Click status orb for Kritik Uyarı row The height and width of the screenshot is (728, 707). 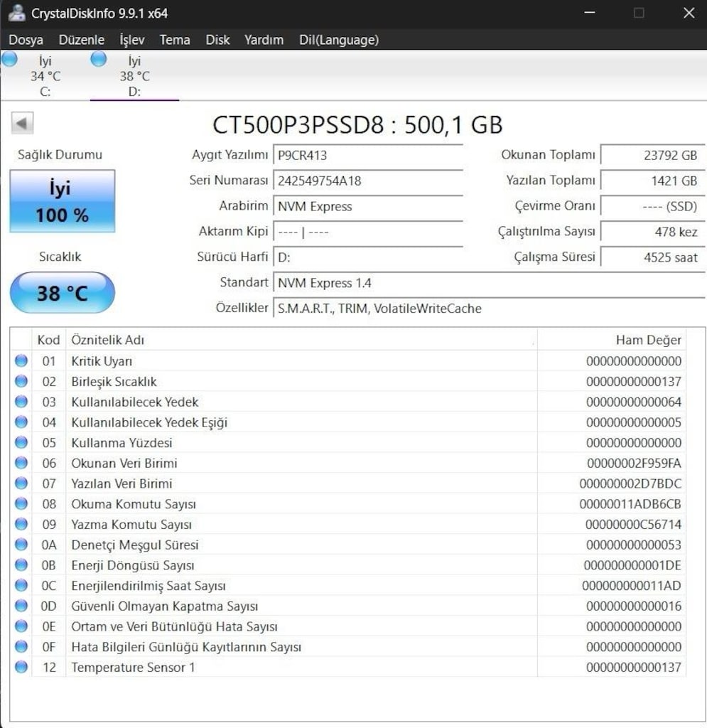point(21,360)
